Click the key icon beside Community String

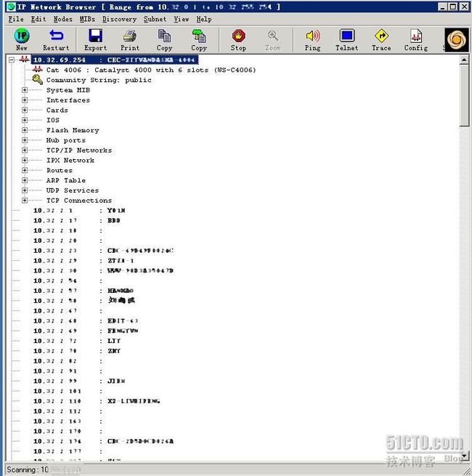click(x=38, y=79)
